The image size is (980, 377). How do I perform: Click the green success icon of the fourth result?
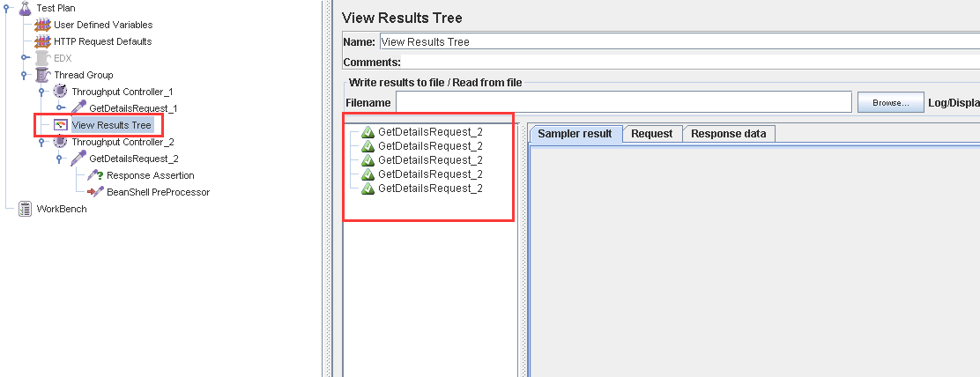coord(368,174)
